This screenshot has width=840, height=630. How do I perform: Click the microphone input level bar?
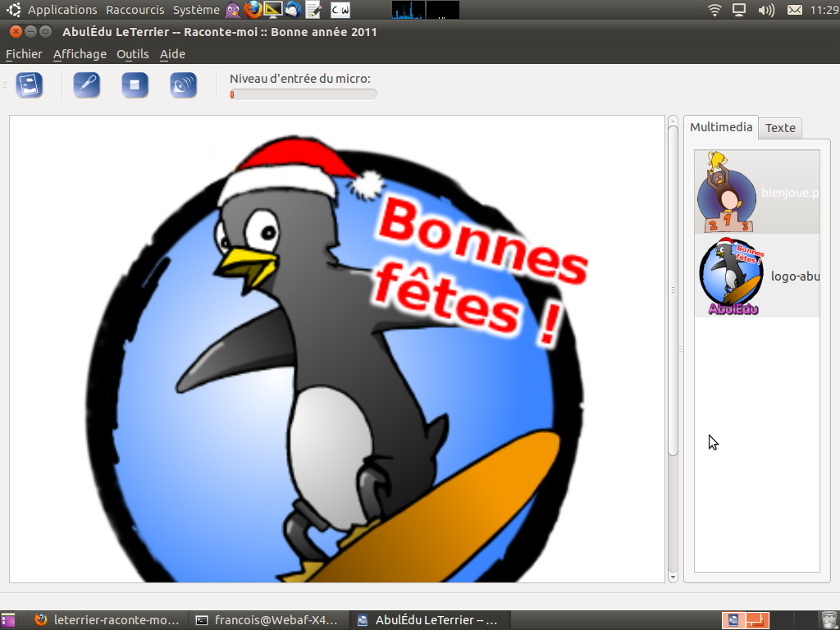pyautogui.click(x=304, y=95)
